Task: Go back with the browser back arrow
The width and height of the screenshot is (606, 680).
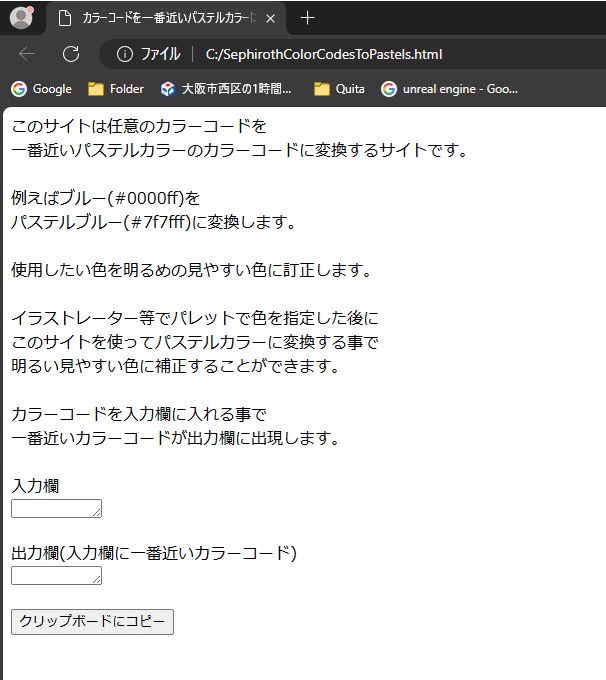Action: click(x=27, y=54)
